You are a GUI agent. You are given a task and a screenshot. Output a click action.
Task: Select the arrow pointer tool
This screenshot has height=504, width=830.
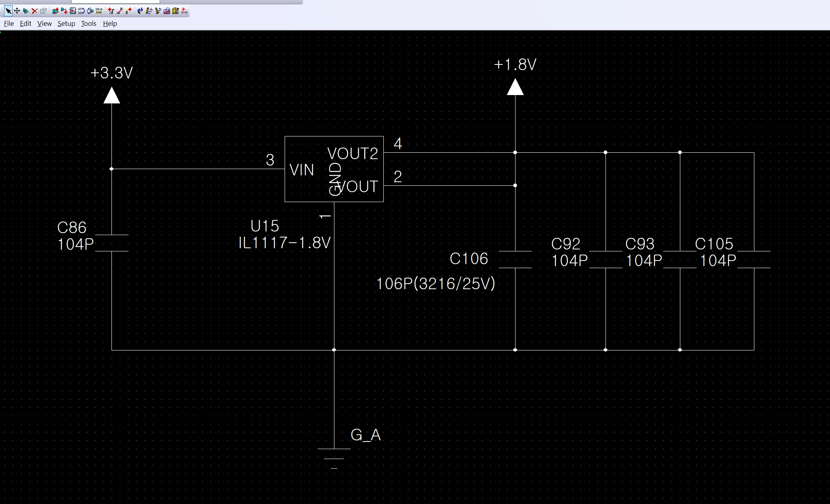point(8,11)
